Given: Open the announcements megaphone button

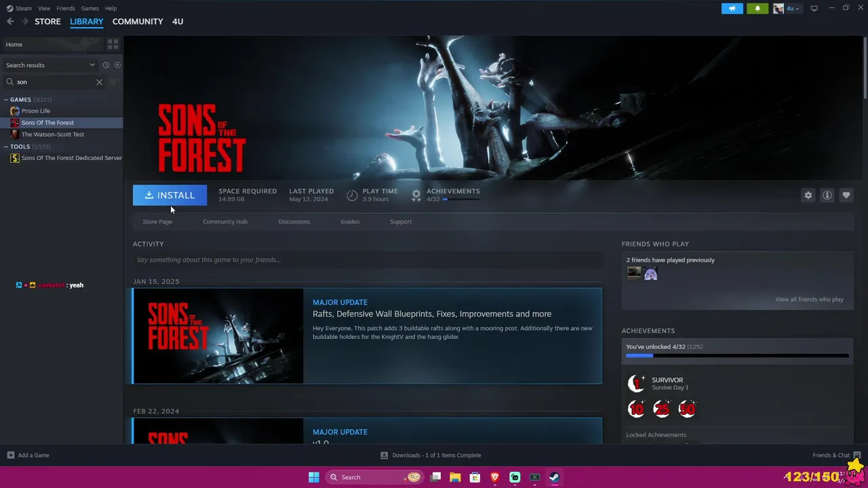Looking at the screenshot, I should [732, 8].
